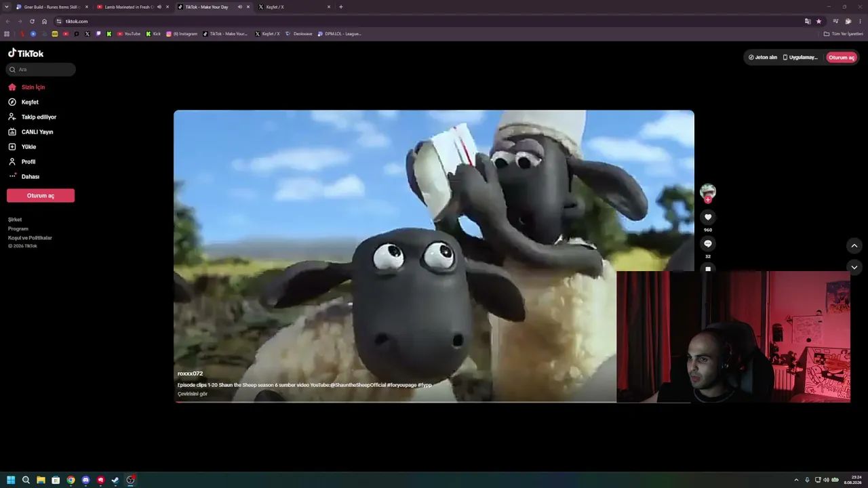
Task: Open the Kick bookmark
Action: [x=154, y=34]
